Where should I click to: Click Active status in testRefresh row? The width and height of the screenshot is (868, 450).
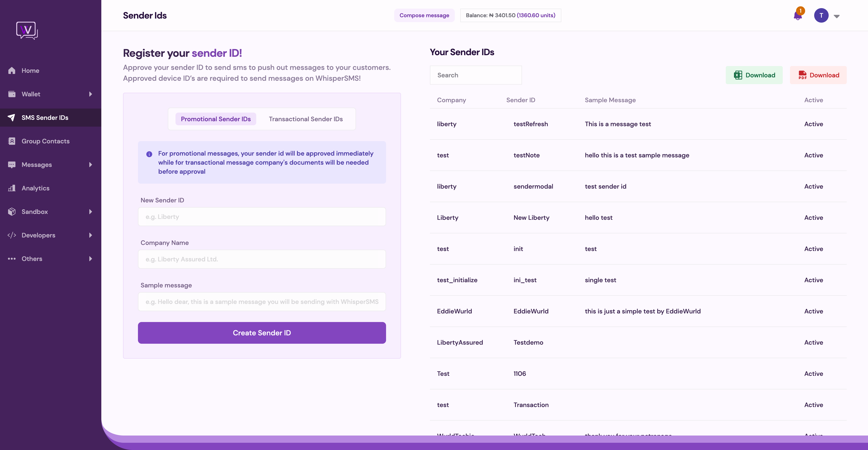(813, 124)
